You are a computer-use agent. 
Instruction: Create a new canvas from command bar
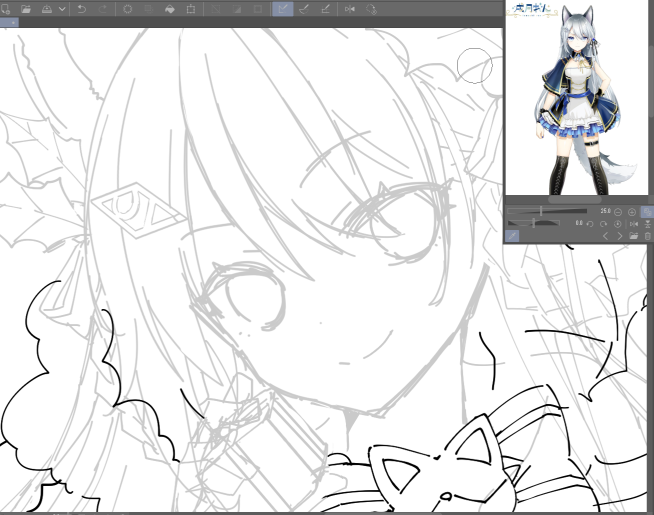pyautogui.click(x=5, y=9)
